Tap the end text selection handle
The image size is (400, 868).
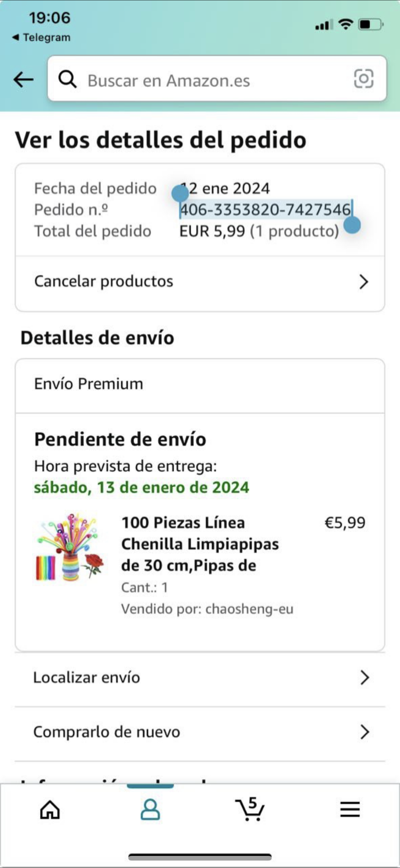click(x=352, y=225)
